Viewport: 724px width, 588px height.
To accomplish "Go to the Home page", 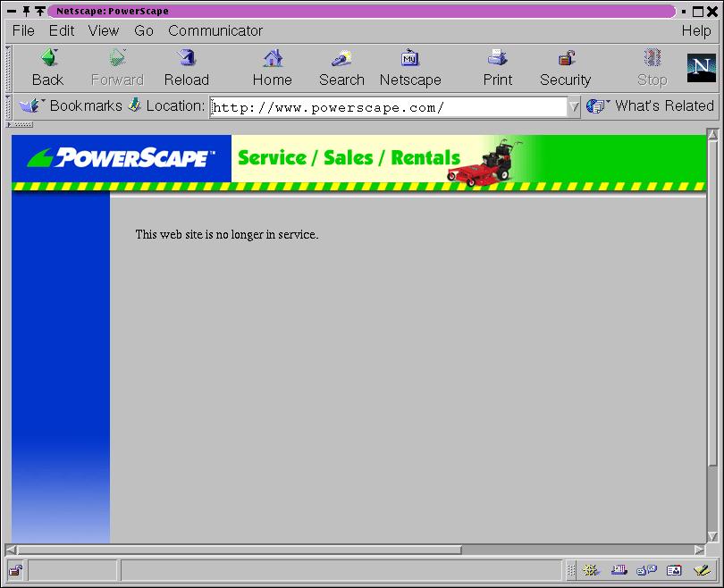I will click(272, 68).
